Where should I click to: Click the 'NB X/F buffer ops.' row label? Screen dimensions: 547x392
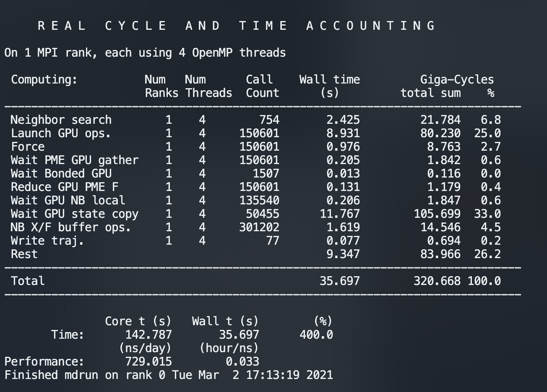click(71, 227)
